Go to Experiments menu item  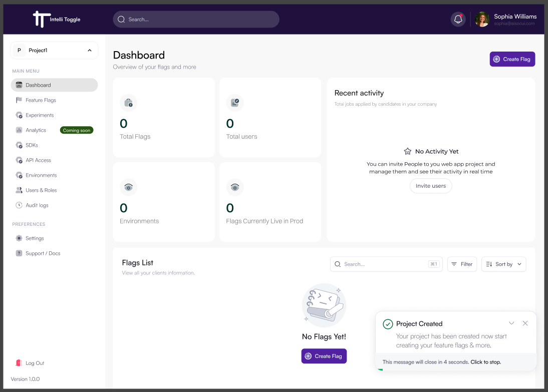click(40, 115)
